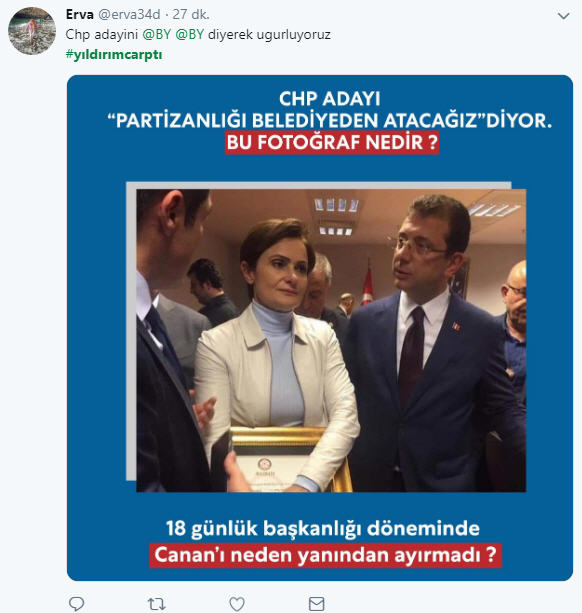
Task: Open tweet permalink via 27 dk. timestamp
Action: pyautogui.click(x=191, y=14)
